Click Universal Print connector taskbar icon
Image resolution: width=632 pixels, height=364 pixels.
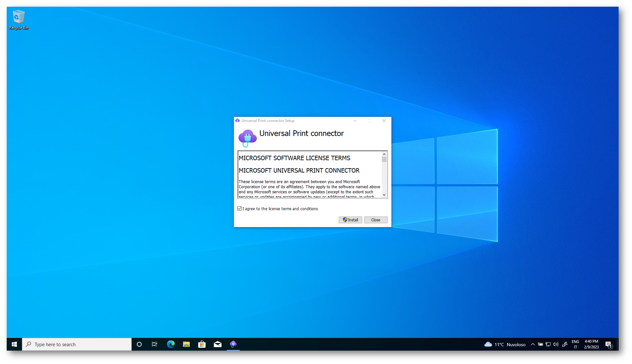point(233,344)
